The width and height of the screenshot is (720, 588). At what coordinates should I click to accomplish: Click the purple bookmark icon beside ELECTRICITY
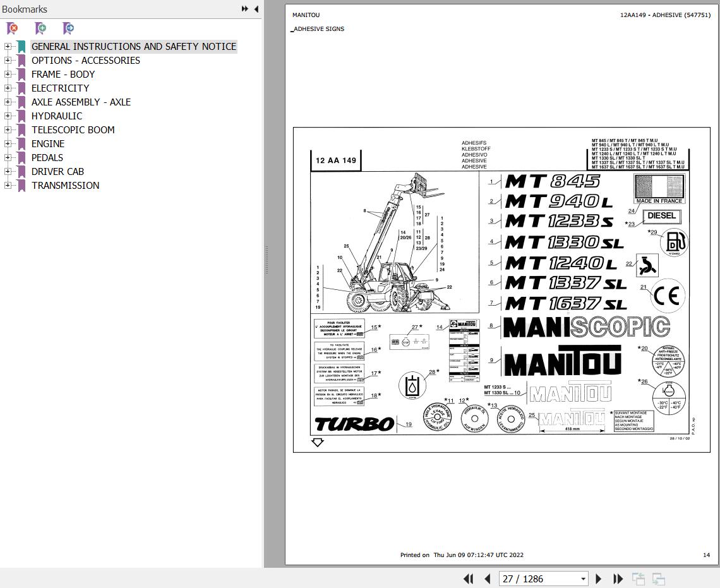[21, 88]
